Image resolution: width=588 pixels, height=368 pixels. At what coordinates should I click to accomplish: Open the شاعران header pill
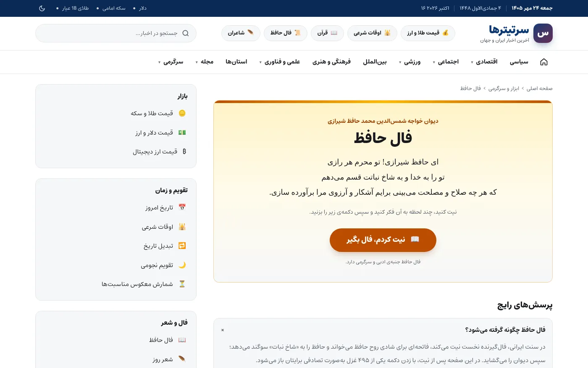(x=241, y=33)
